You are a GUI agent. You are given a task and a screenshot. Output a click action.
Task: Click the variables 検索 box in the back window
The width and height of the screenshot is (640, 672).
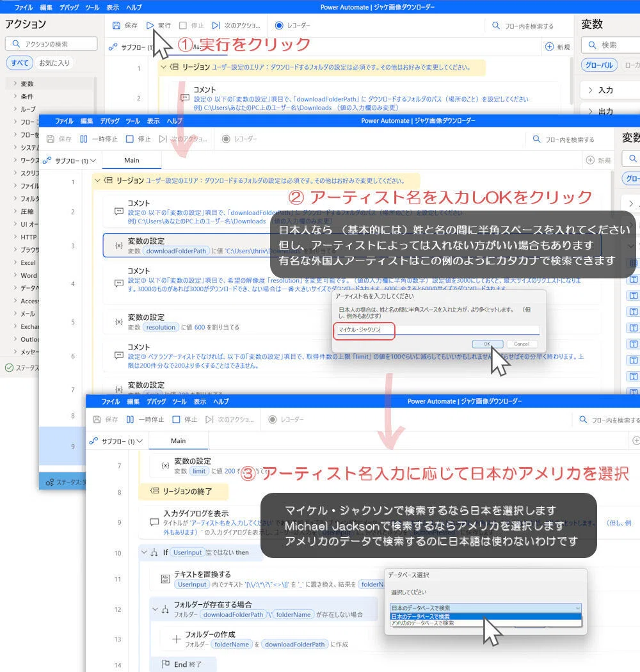click(611, 45)
